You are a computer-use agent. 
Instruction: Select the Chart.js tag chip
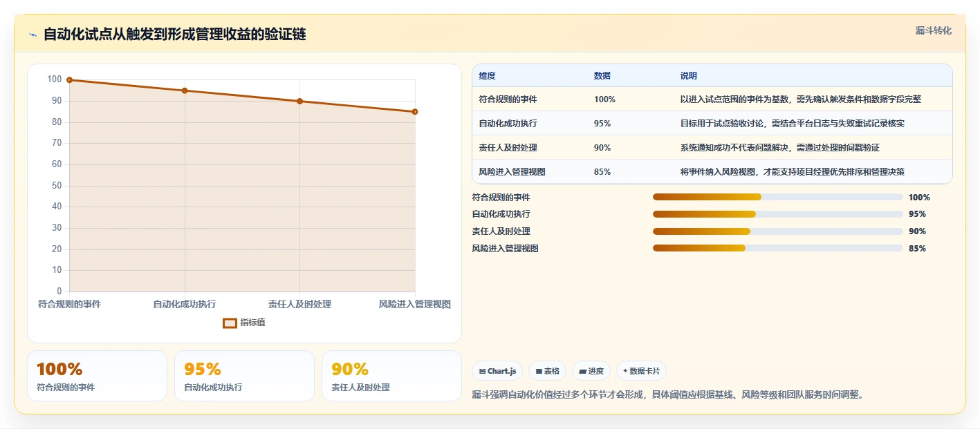click(x=497, y=371)
